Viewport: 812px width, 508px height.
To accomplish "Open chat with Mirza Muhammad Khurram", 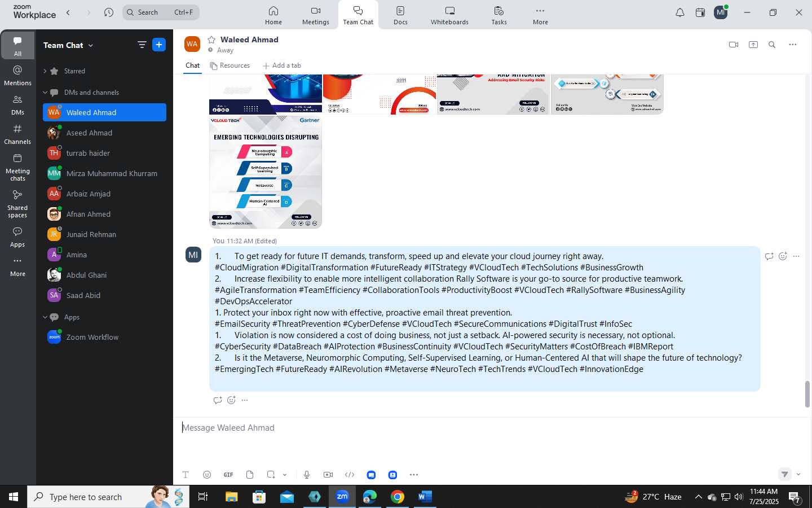I will (x=104, y=173).
